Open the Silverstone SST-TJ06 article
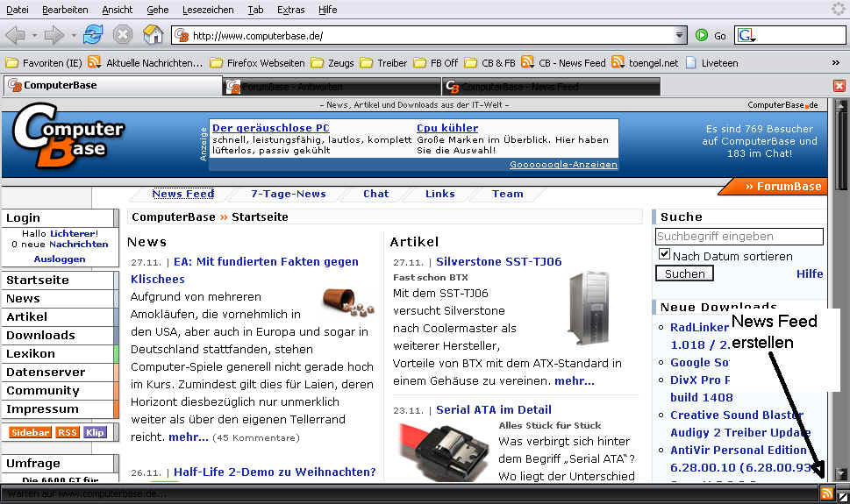 [x=499, y=262]
